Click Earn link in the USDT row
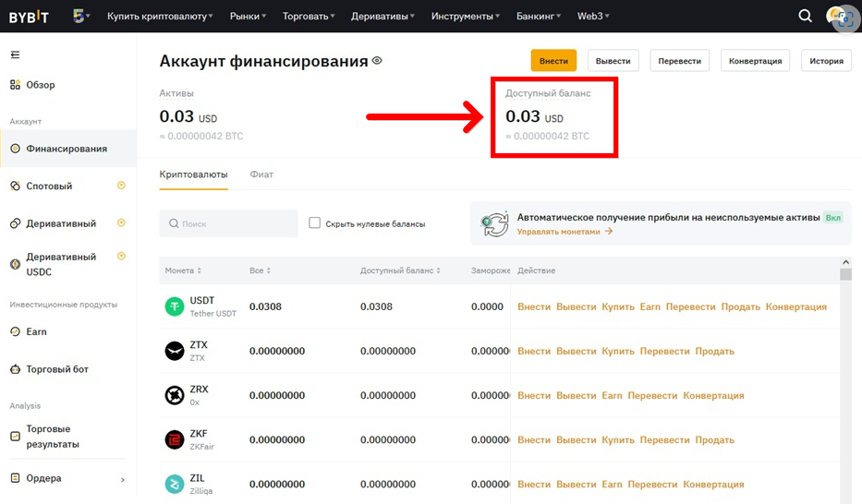The image size is (862, 504). pyautogui.click(x=650, y=306)
